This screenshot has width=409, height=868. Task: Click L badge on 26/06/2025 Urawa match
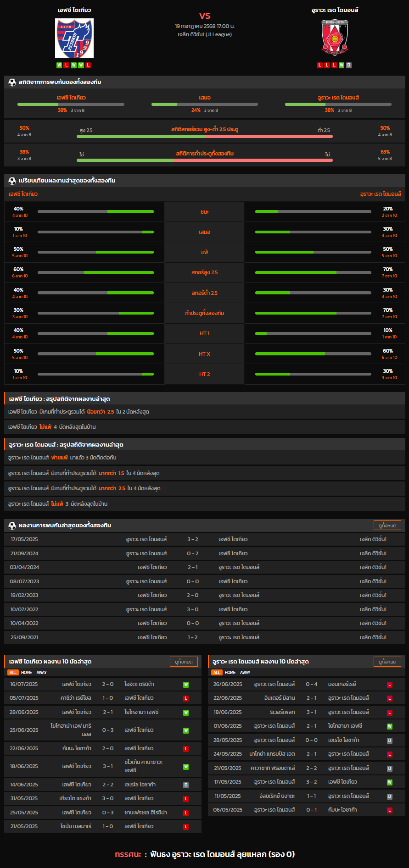(390, 685)
